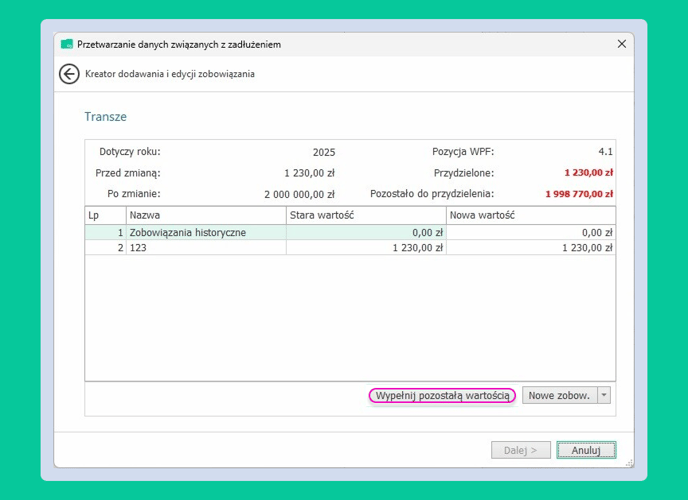This screenshot has width=688, height=500.
Task: Click Stara wartość cell of Zobowiązania historyczne
Action: 366,232
